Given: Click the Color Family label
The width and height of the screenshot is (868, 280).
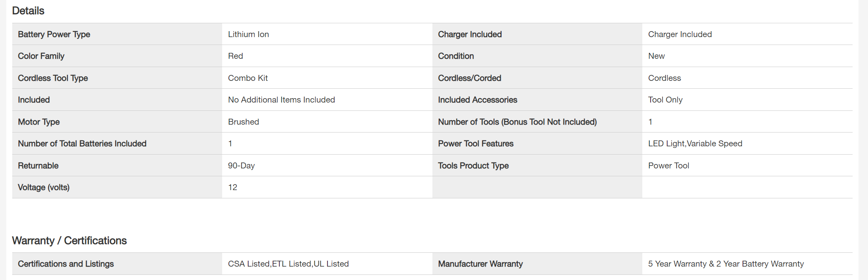Looking at the screenshot, I should 41,56.
